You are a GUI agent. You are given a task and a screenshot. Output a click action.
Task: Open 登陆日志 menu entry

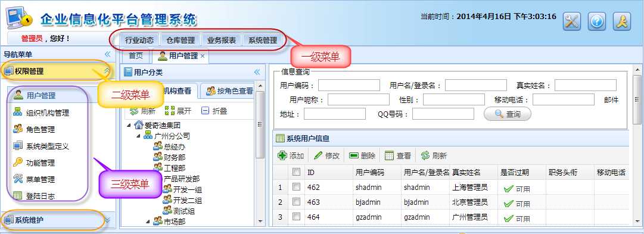coord(34,196)
